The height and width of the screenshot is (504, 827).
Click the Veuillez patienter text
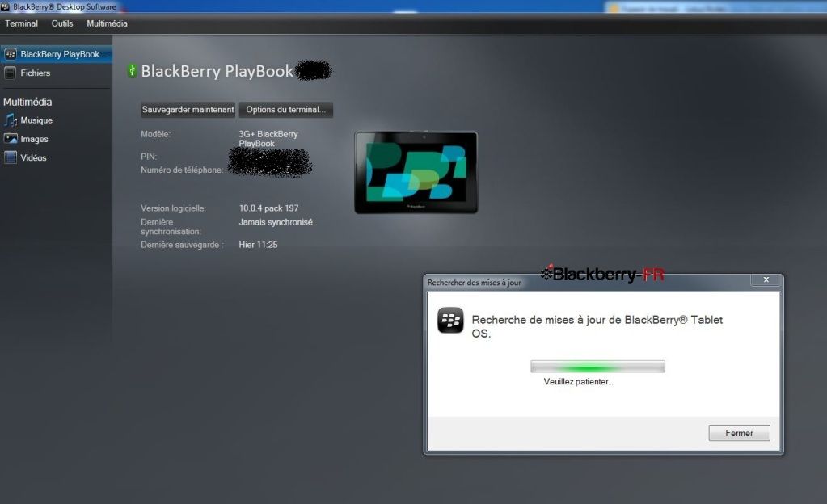(x=579, y=382)
